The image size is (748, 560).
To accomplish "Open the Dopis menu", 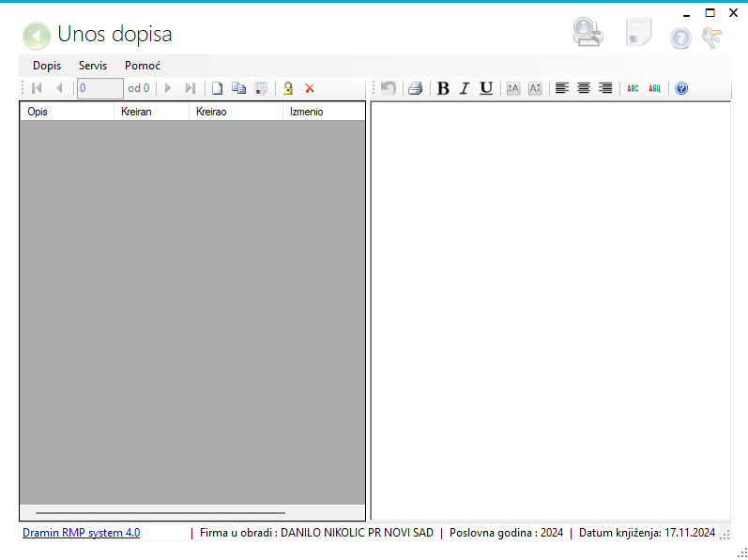I will click(x=47, y=66).
